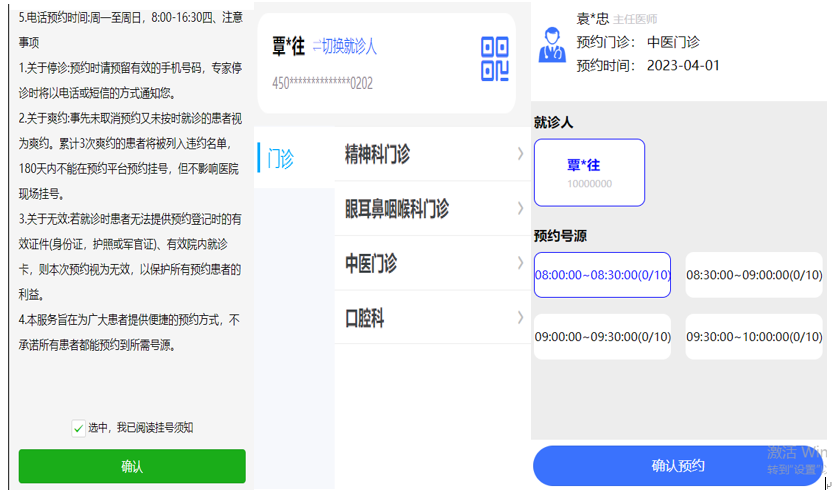This screenshot has height=494, width=832.
Task: Select time slot 08:00:00~08:30:00
Action: [602, 275]
